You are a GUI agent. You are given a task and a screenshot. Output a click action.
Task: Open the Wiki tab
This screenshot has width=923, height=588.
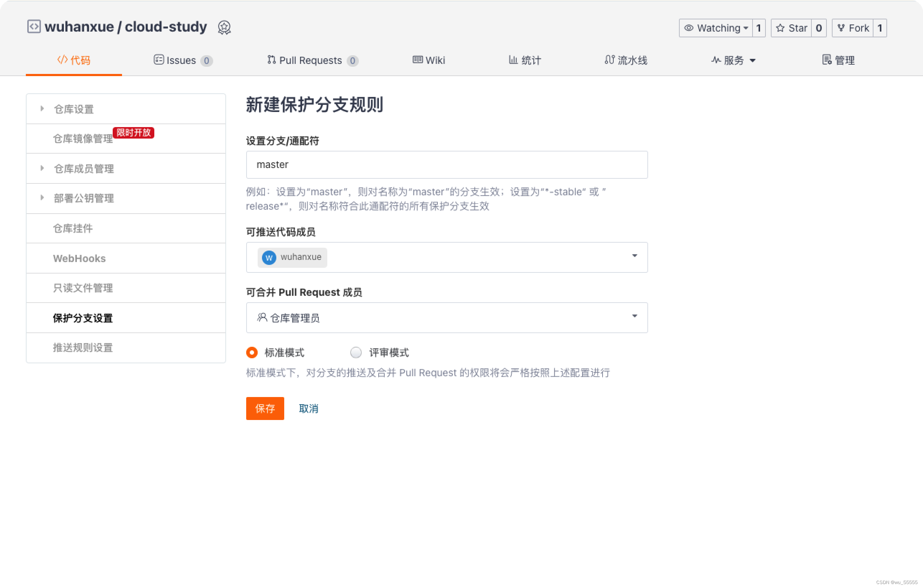click(x=429, y=60)
